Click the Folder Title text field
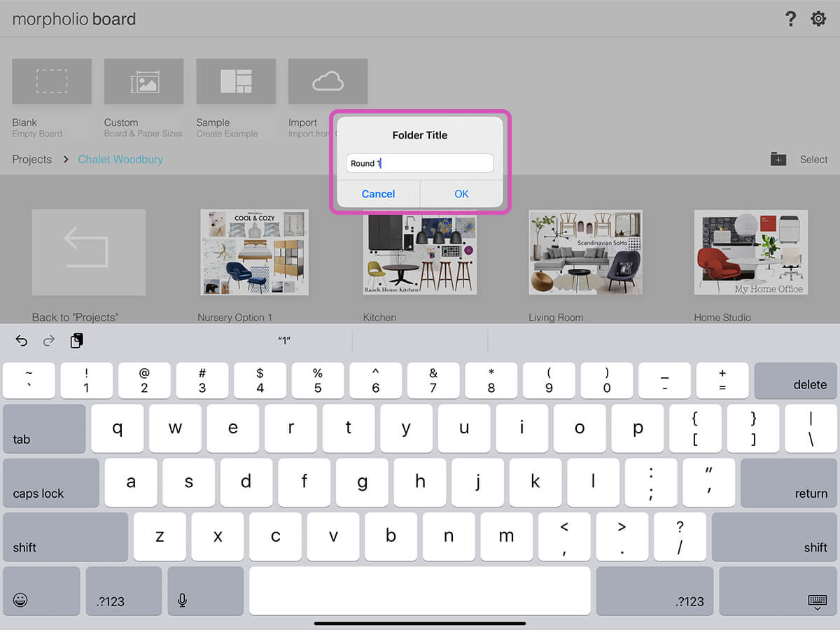Screen dimensions: 840x630 [x=420, y=163]
